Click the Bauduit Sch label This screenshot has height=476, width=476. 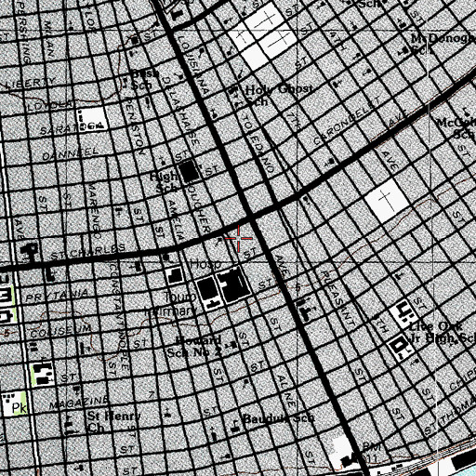(x=278, y=418)
